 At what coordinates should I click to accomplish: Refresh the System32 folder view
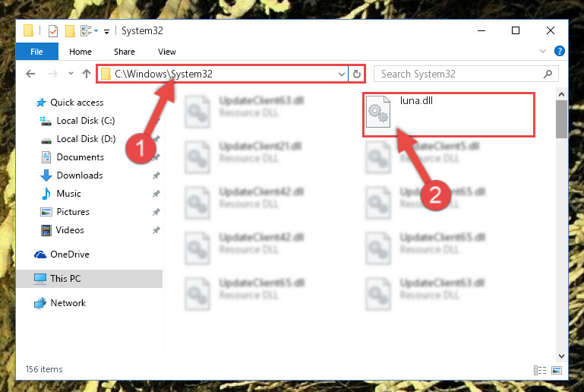click(x=356, y=74)
